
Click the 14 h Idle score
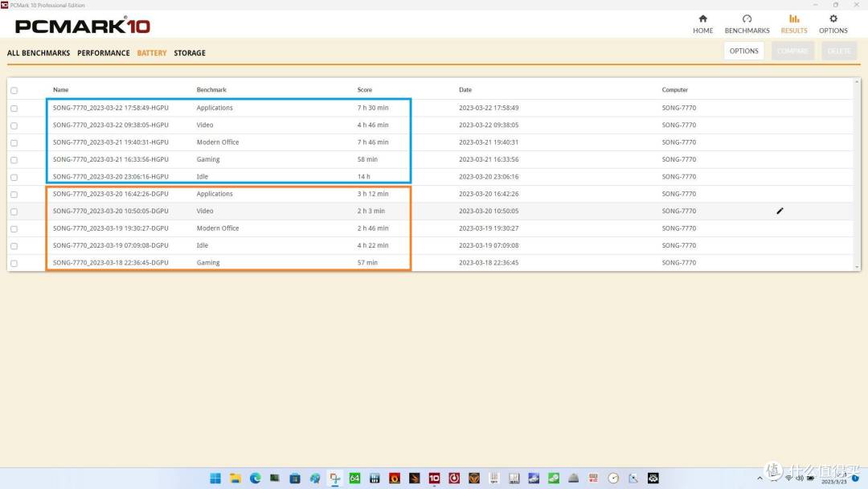[x=364, y=177]
